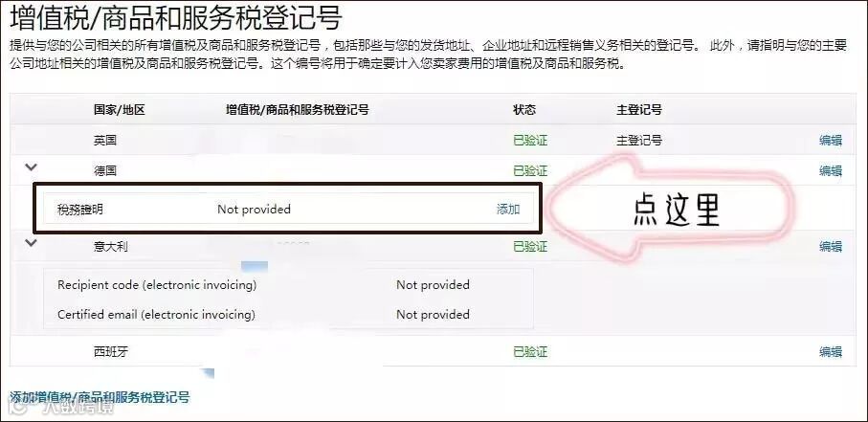Edit the 西班牙 VAT registration
This screenshot has height=422, width=868.
pos(831,352)
